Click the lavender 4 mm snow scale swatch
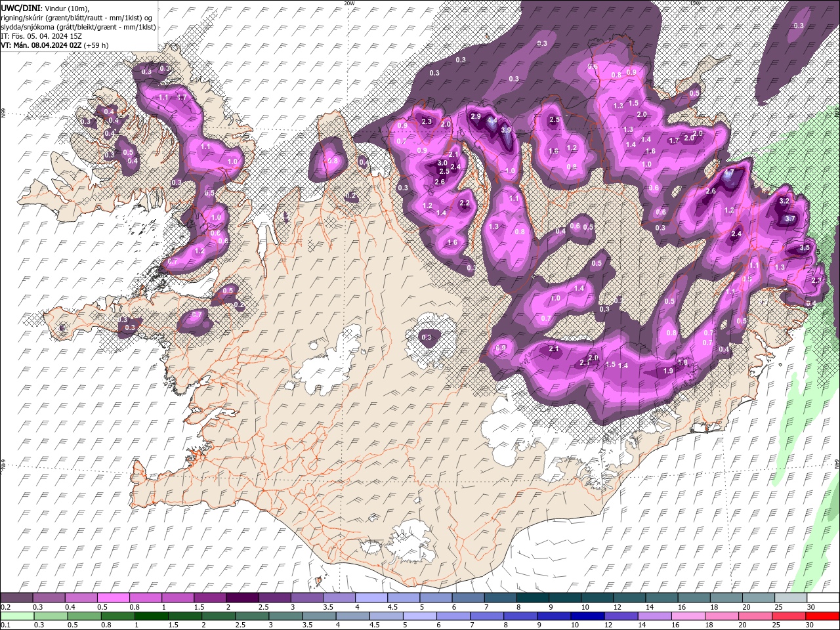 pos(371,598)
